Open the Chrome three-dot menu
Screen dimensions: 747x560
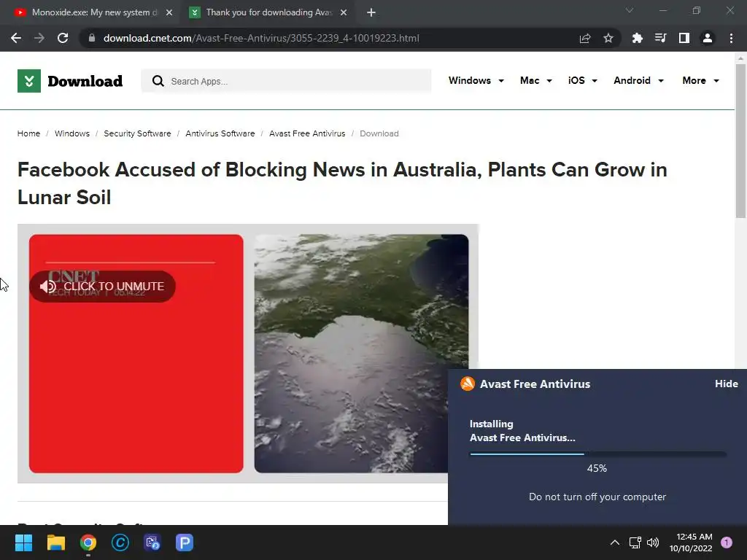click(731, 38)
